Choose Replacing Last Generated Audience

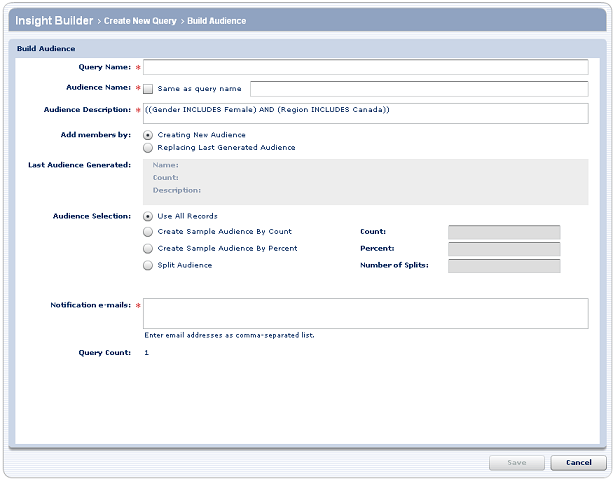[x=149, y=148]
